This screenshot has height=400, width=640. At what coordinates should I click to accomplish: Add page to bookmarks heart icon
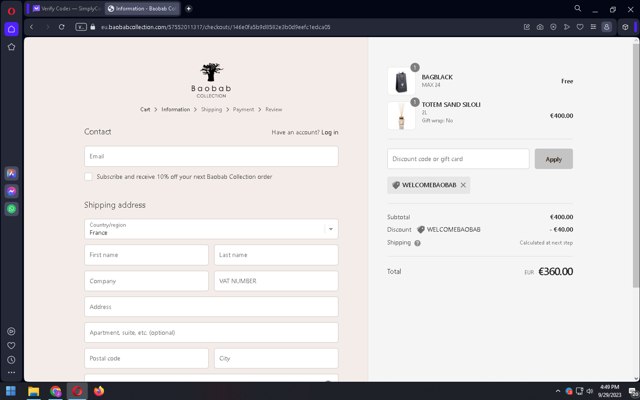click(580, 27)
